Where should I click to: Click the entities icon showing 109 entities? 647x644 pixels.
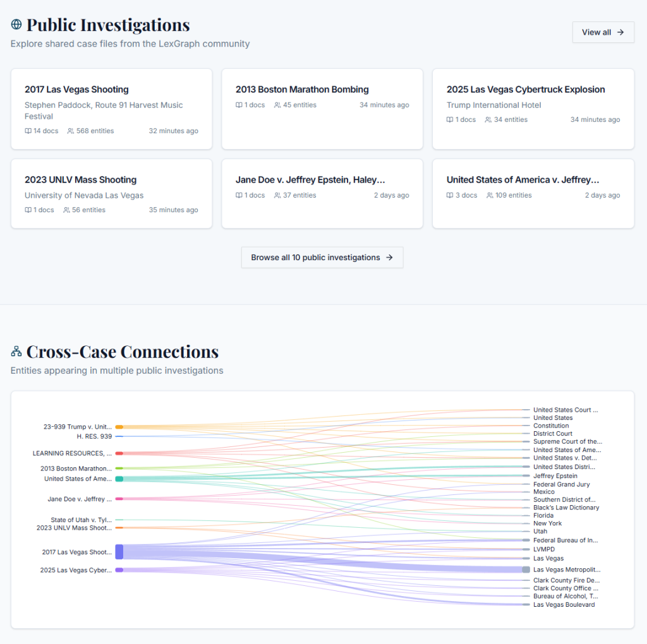[x=490, y=196]
